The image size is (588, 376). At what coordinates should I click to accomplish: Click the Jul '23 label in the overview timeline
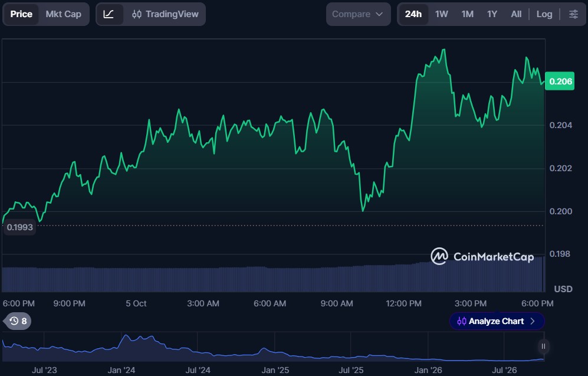[44, 370]
